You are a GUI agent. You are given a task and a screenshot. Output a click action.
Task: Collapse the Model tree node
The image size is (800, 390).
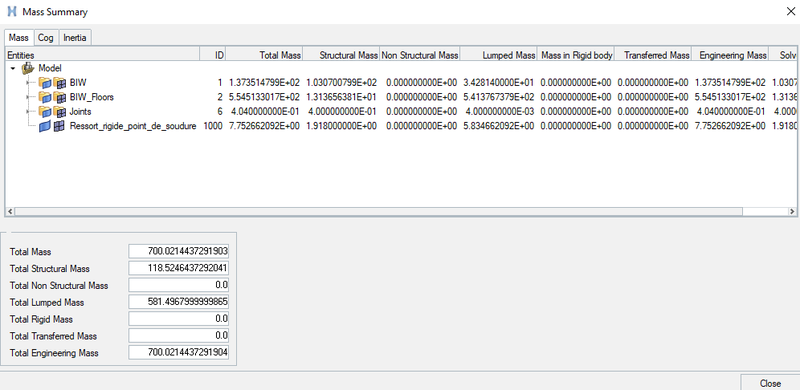(x=13, y=68)
